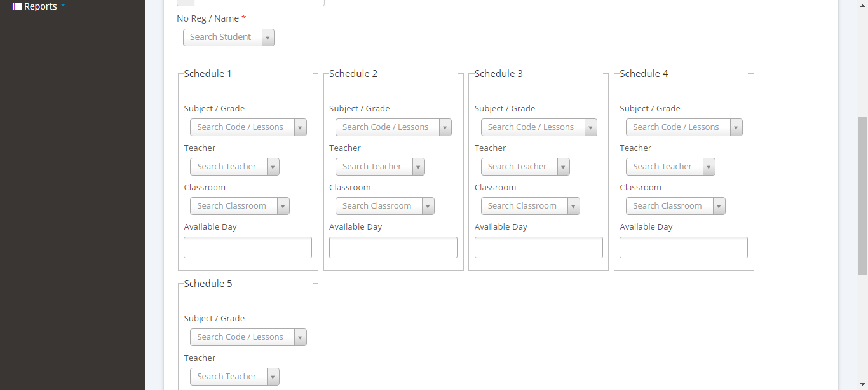Open Schedule 3 Search Teacher dropdown

coord(525,167)
